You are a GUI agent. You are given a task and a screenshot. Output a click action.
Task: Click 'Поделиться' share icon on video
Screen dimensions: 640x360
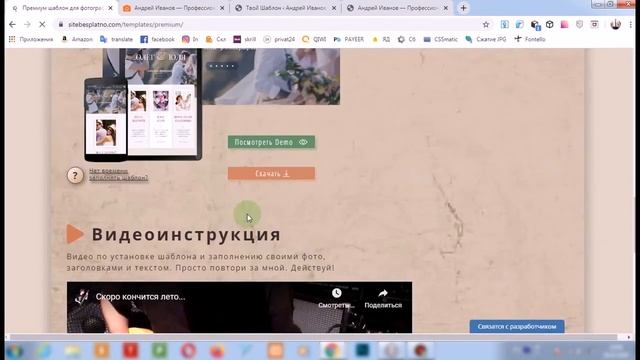tap(382, 293)
